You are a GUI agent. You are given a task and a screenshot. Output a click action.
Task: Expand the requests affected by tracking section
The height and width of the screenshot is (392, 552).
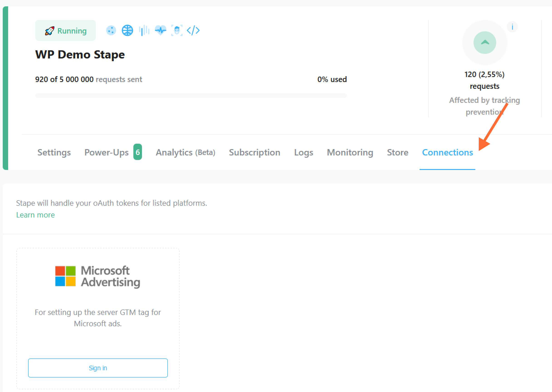click(484, 42)
